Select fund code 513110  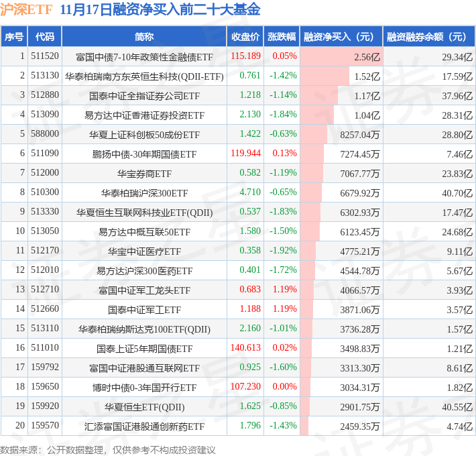[45, 328]
